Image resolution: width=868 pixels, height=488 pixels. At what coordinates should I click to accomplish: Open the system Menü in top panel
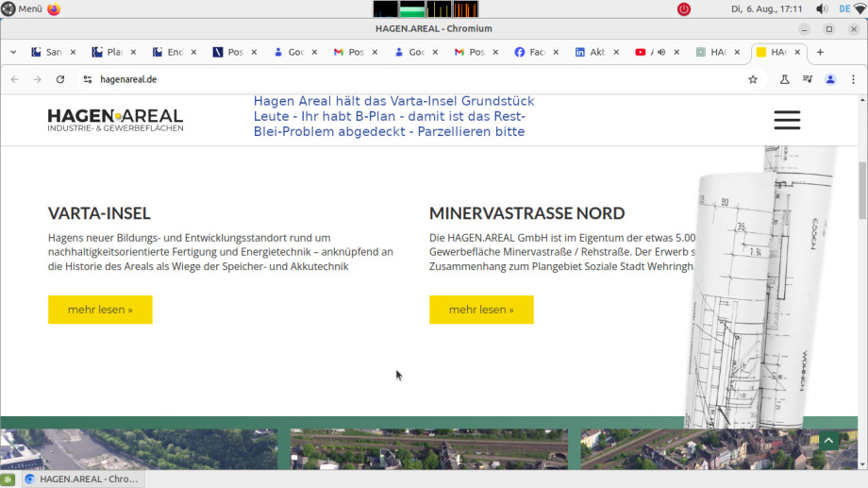click(23, 9)
